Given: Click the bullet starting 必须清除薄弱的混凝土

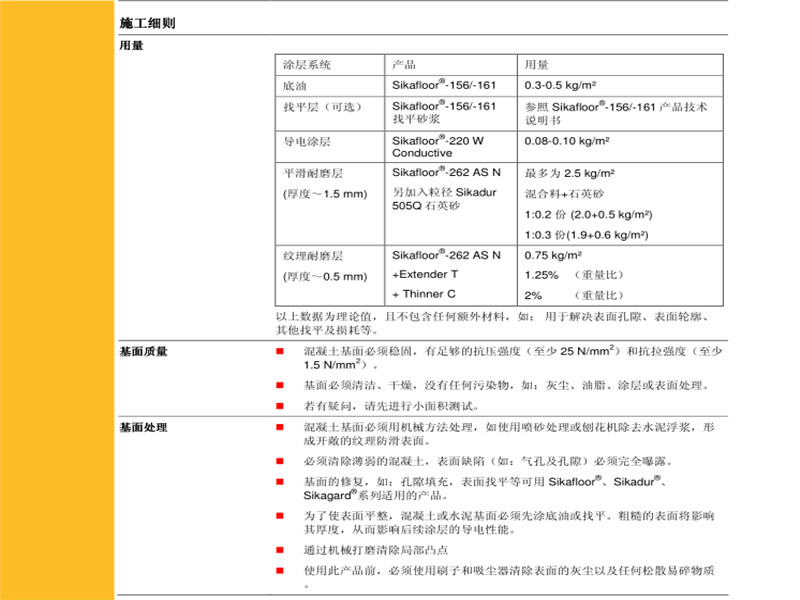Looking at the screenshot, I should click(488, 461).
